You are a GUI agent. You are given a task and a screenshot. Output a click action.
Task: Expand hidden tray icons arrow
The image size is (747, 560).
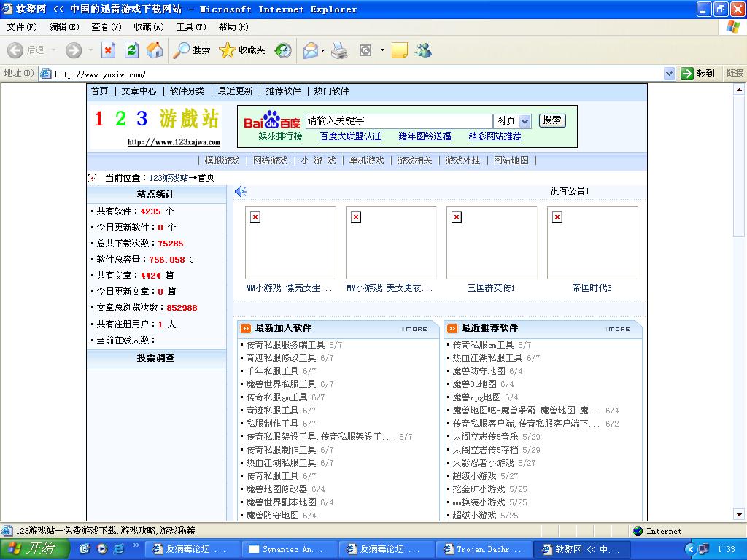pyautogui.click(x=691, y=550)
